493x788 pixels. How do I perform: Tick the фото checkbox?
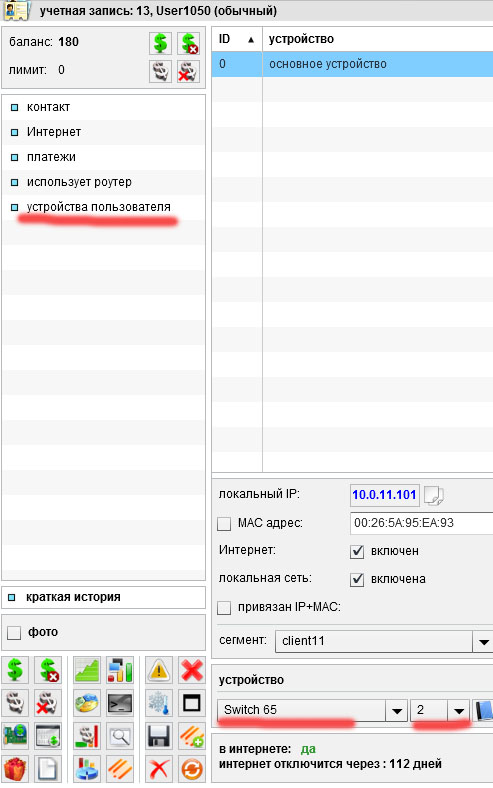pos(14,632)
